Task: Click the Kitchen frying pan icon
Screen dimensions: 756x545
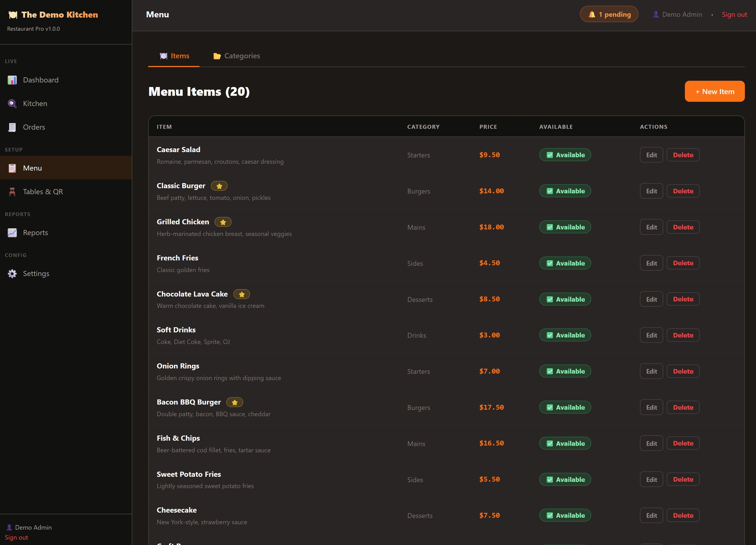Action: pyautogui.click(x=12, y=103)
